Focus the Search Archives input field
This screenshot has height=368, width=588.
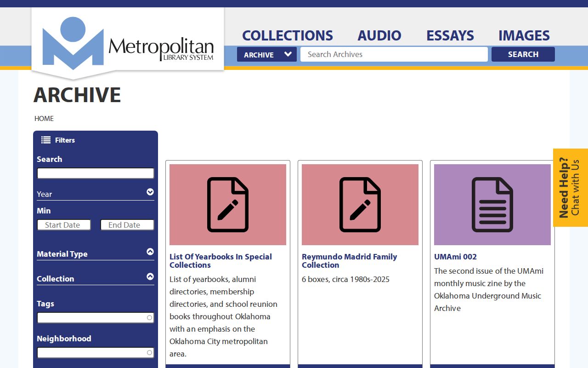pos(394,54)
